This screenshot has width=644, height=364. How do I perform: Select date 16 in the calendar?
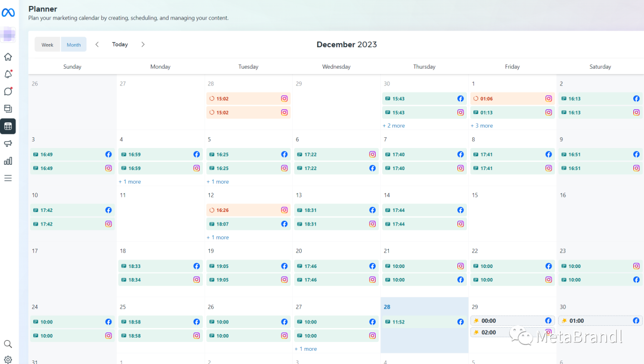point(563,195)
